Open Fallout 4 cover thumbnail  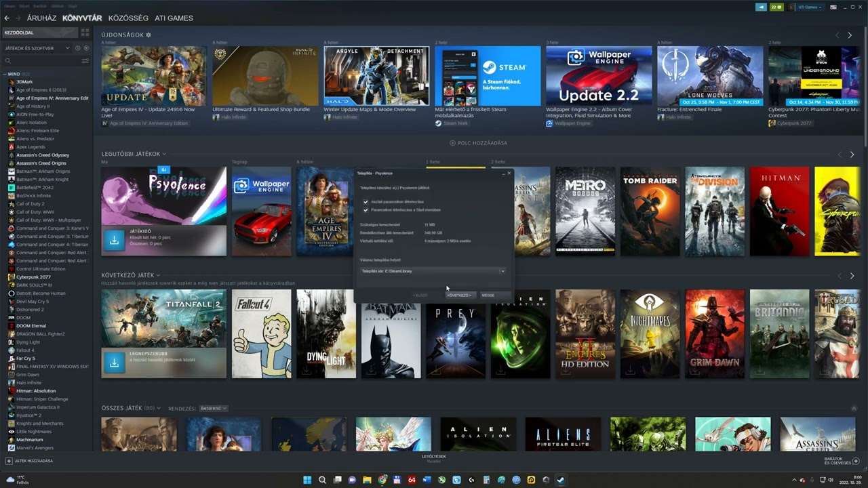[261, 333]
